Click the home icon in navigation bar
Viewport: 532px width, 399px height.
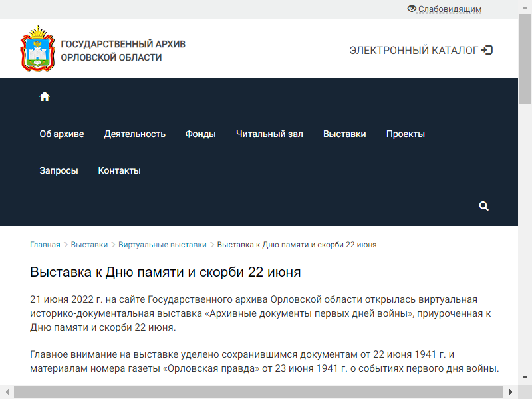click(45, 96)
